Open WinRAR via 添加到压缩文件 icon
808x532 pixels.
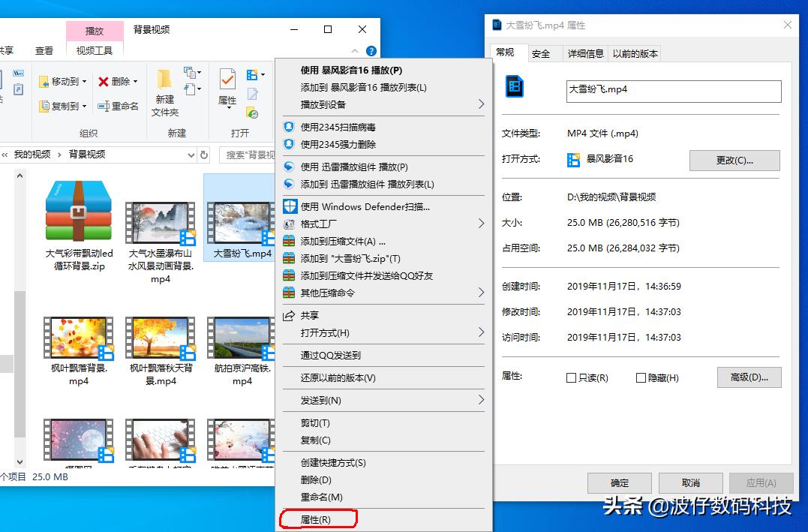click(289, 239)
